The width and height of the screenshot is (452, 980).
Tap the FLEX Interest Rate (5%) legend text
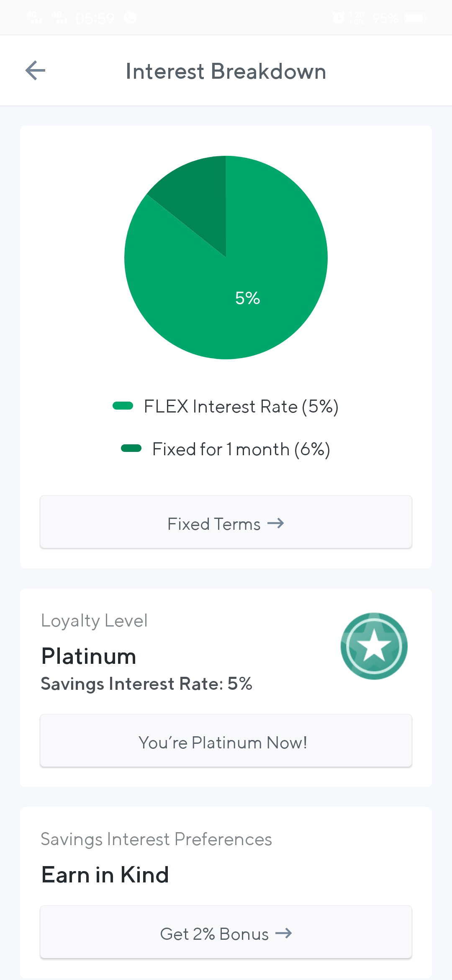point(241,407)
